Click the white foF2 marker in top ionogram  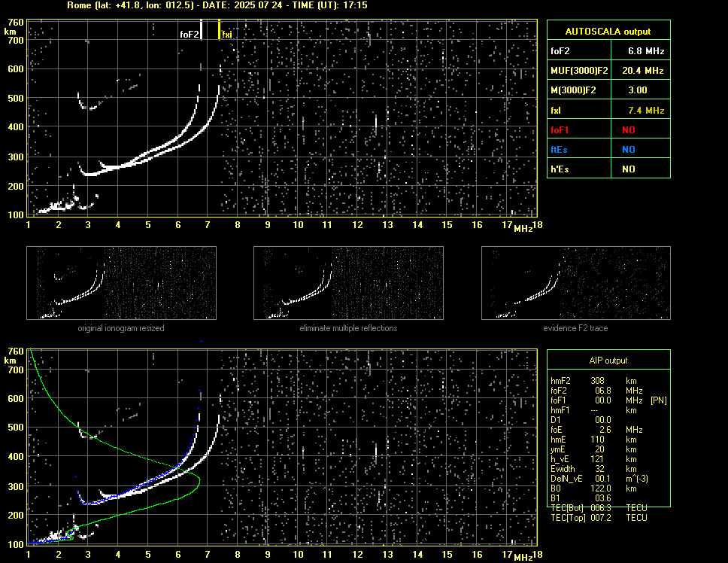pyautogui.click(x=201, y=29)
